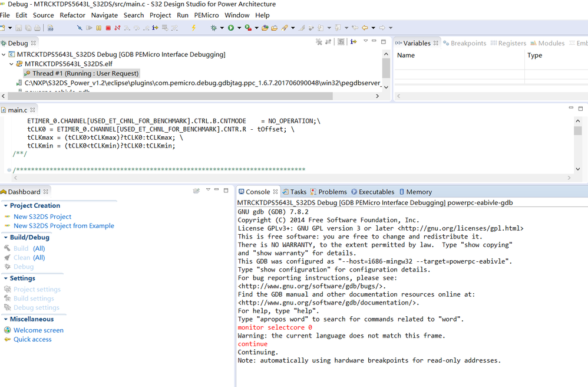Open the Welcome screen link
588x387 pixels.
pos(38,330)
